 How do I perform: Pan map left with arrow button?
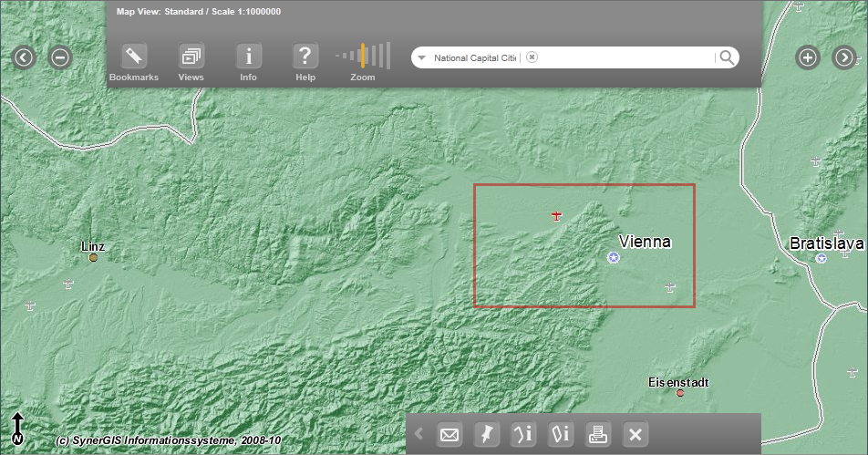pos(24,57)
